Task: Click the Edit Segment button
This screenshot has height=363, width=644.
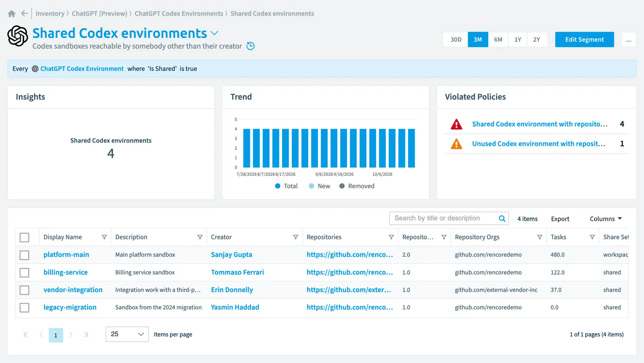Action: click(584, 39)
